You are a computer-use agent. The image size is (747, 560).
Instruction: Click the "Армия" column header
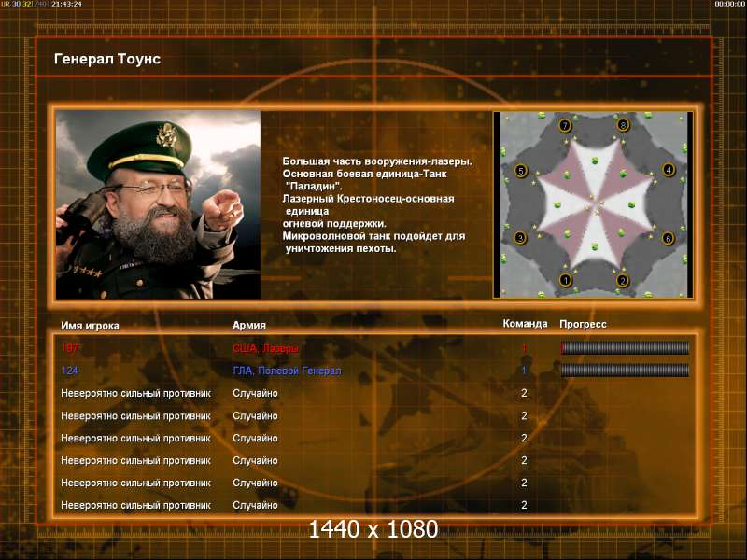[x=249, y=325]
